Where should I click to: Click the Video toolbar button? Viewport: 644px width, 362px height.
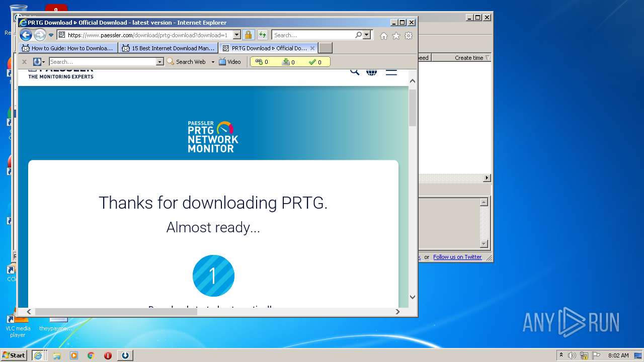click(230, 62)
